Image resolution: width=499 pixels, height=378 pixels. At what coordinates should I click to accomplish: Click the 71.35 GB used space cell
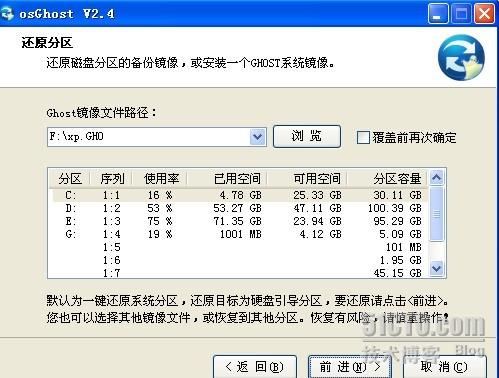237,221
